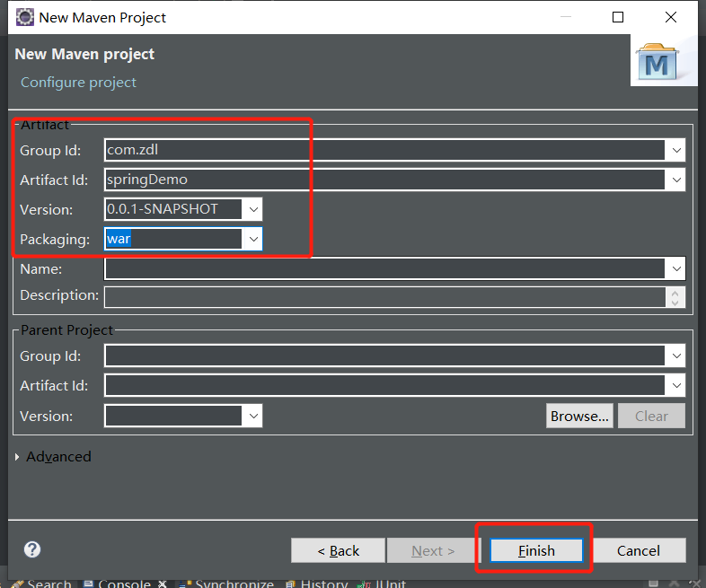This screenshot has height=588, width=706.
Task: Switch to Console tab behind the dialog
Action: pyautogui.click(x=117, y=584)
